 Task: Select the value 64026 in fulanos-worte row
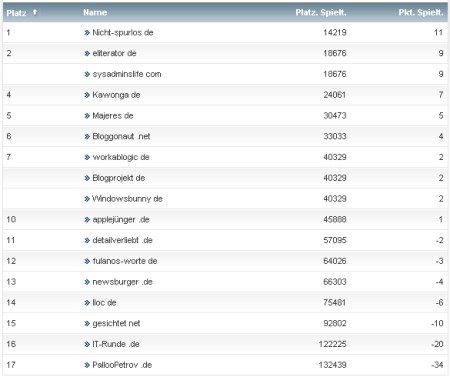click(335, 261)
